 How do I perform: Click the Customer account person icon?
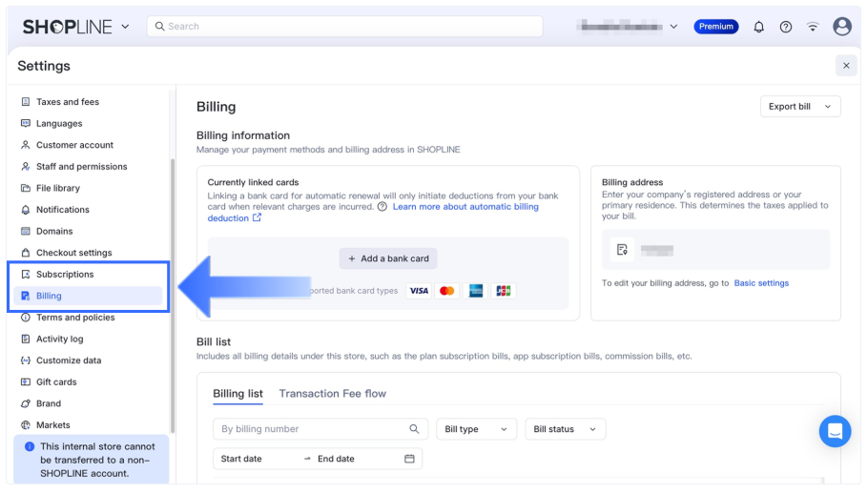tap(26, 145)
